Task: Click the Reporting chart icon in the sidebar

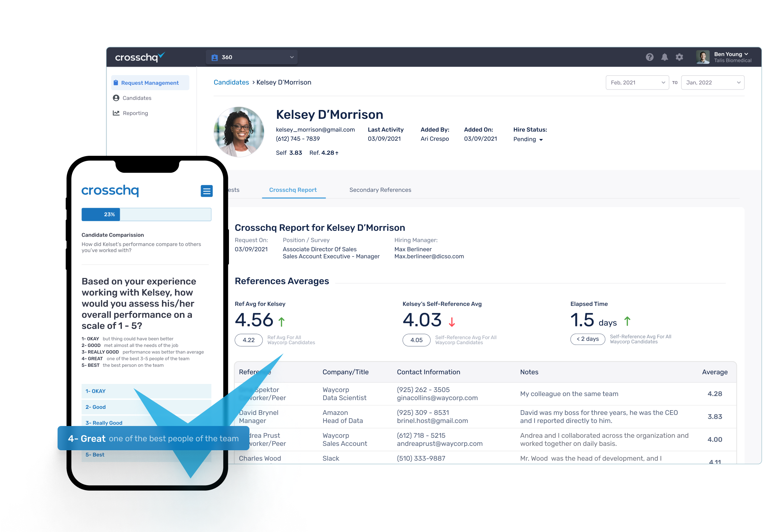Action: click(x=116, y=113)
